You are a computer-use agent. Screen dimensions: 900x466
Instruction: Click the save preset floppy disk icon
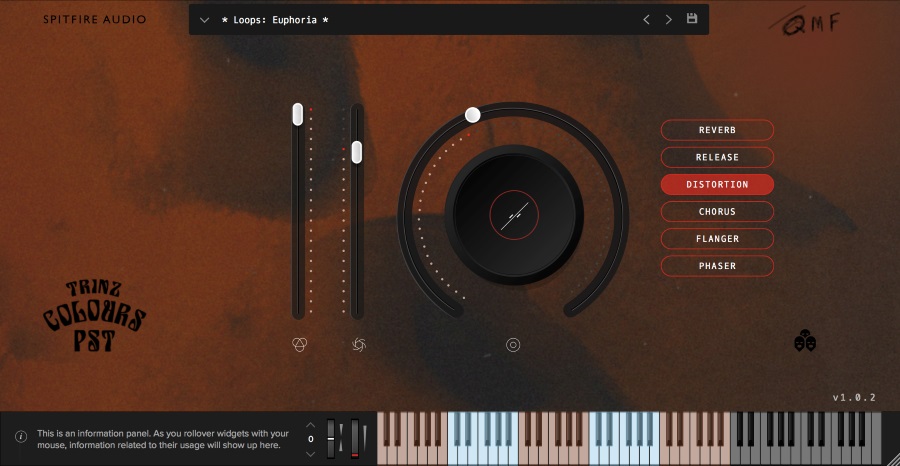pos(692,18)
